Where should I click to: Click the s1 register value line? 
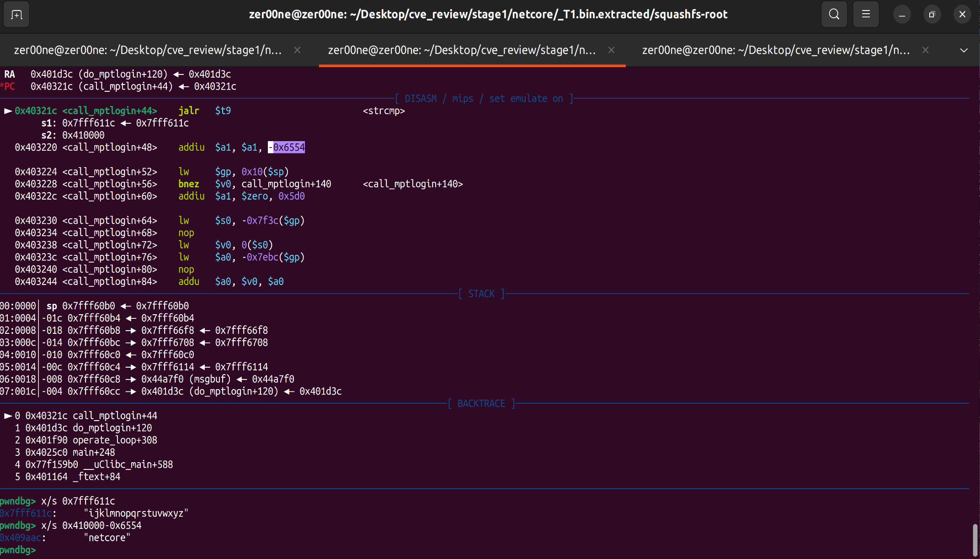[115, 123]
